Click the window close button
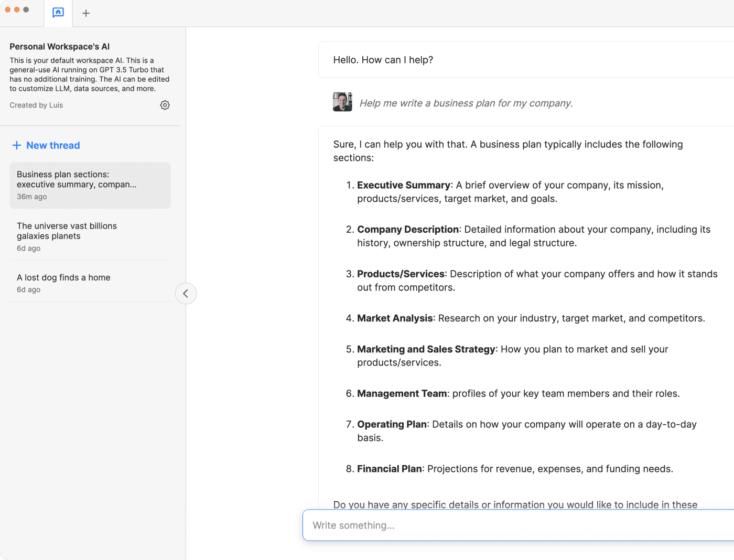734x560 pixels. (x=8, y=9)
